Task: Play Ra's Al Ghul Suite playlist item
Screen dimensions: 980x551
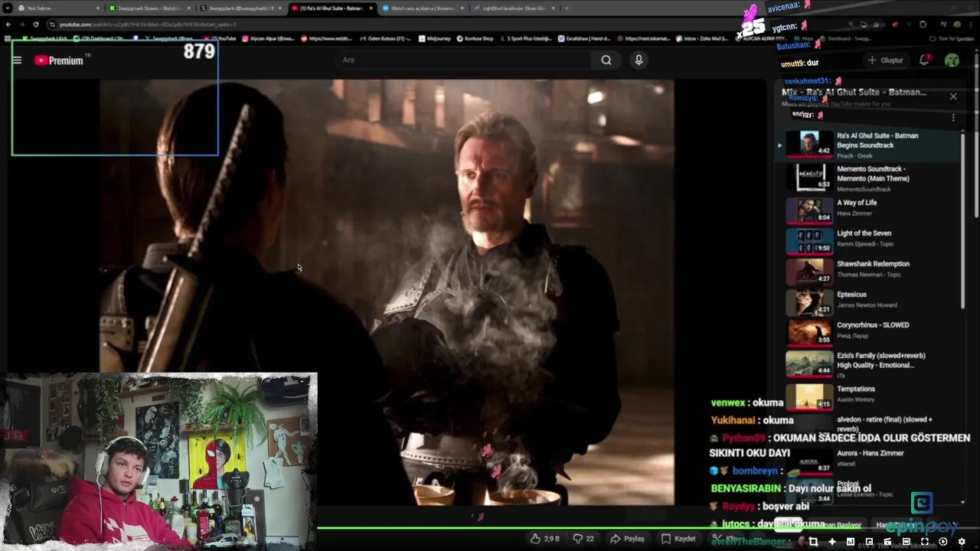Action: click(x=868, y=145)
